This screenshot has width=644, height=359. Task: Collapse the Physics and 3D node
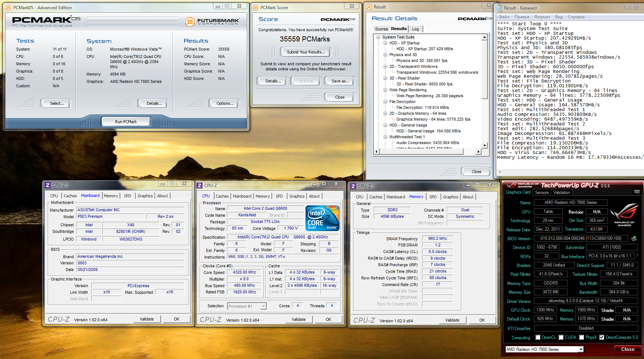coord(385,55)
